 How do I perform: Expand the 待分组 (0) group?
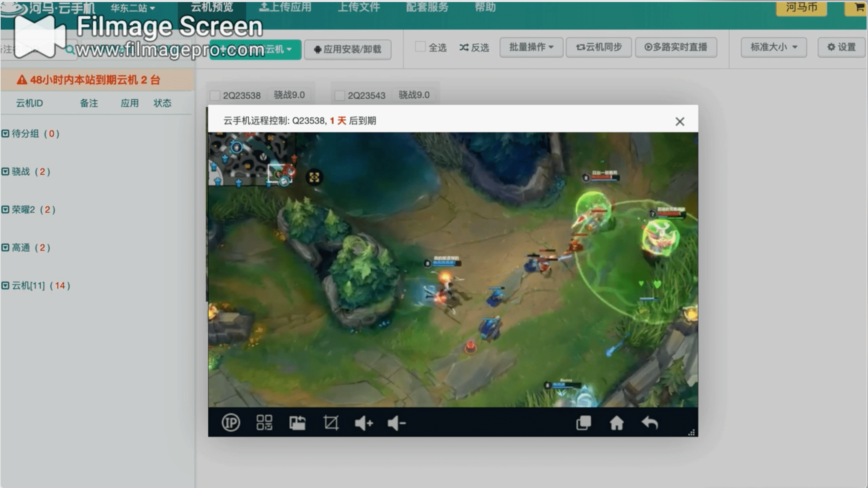click(x=31, y=133)
